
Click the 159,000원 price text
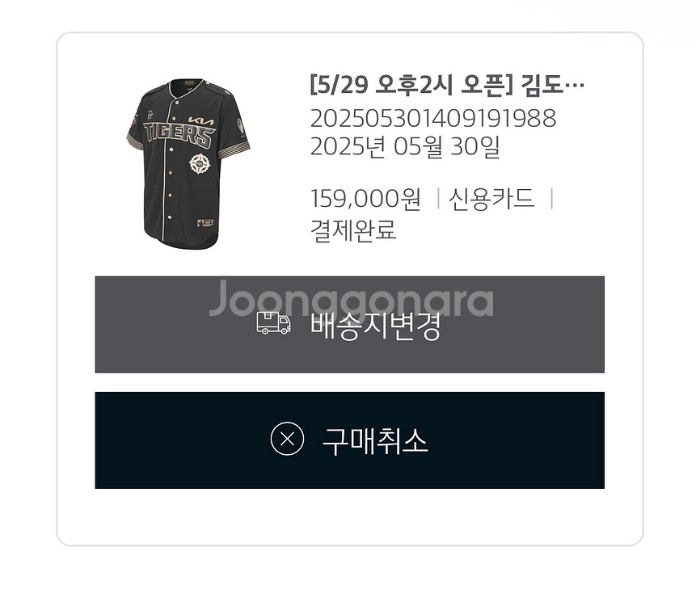[x=365, y=198]
